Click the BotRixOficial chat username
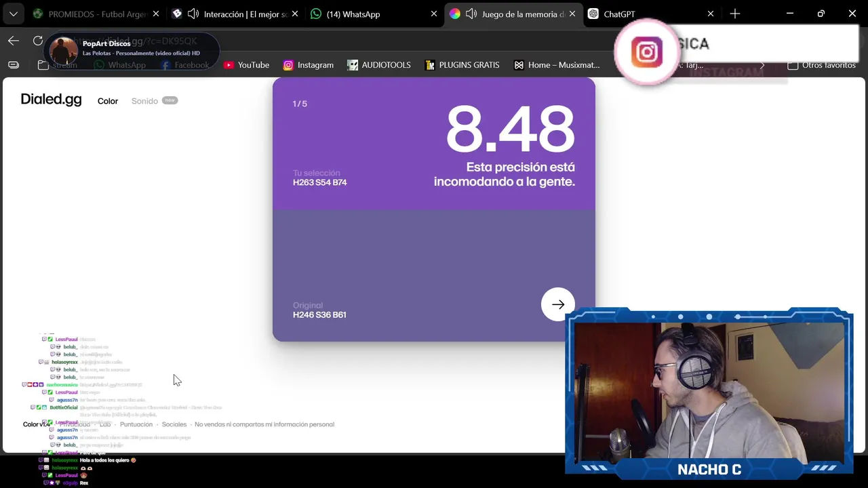 coord(64,407)
